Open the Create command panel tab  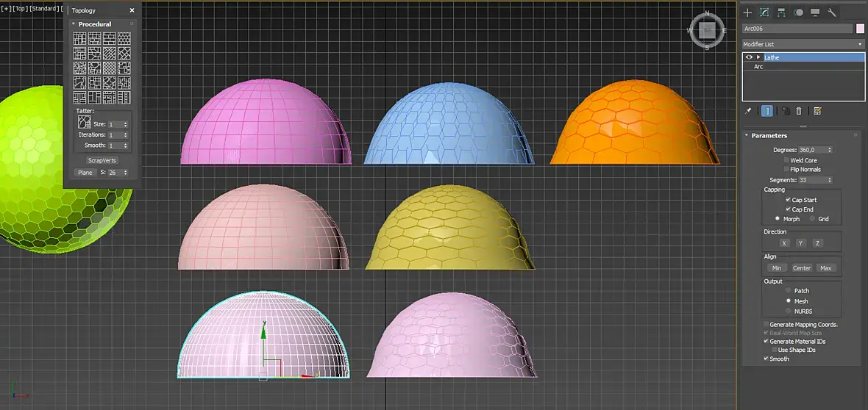(748, 12)
